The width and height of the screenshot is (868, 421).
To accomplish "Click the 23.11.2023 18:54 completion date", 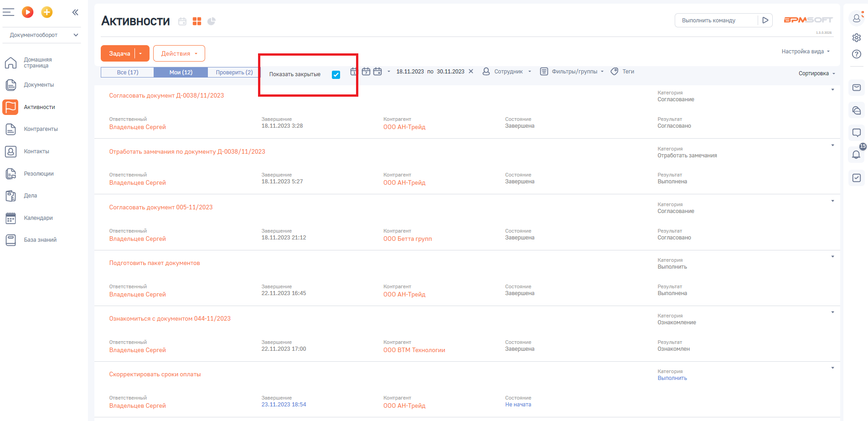I will [284, 405].
